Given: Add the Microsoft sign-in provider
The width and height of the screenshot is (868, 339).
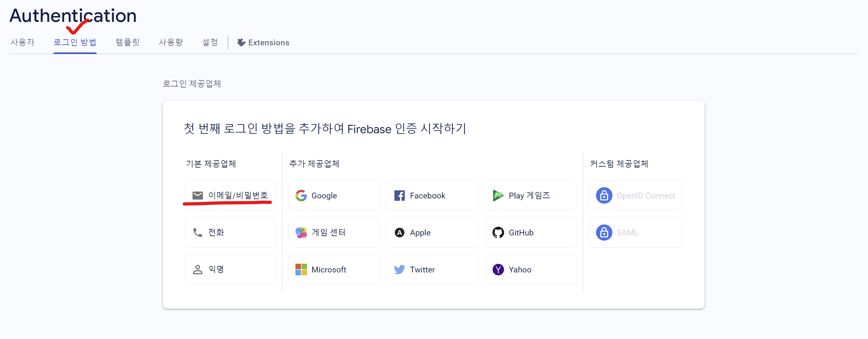Looking at the screenshot, I should 334,270.
